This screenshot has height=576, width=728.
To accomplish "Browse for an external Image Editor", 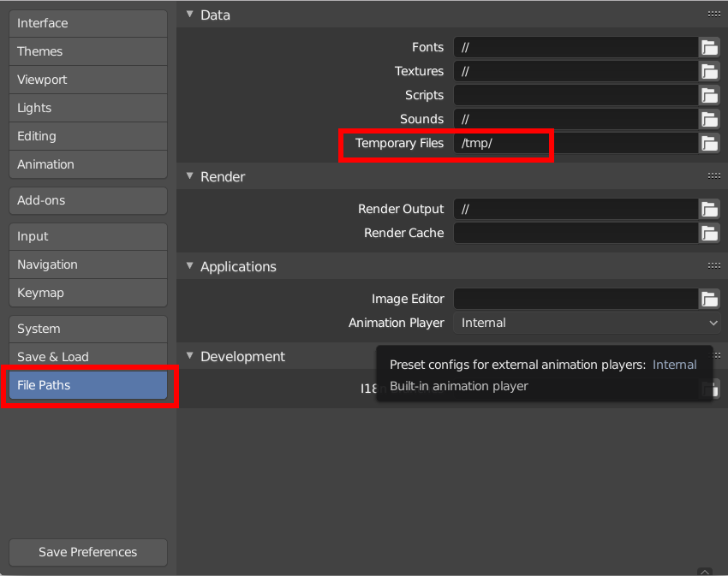I will tap(709, 299).
